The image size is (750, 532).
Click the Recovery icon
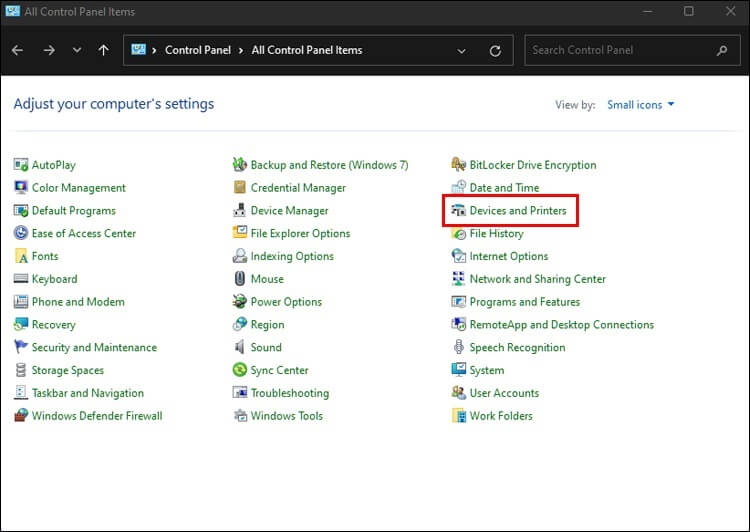[21, 324]
